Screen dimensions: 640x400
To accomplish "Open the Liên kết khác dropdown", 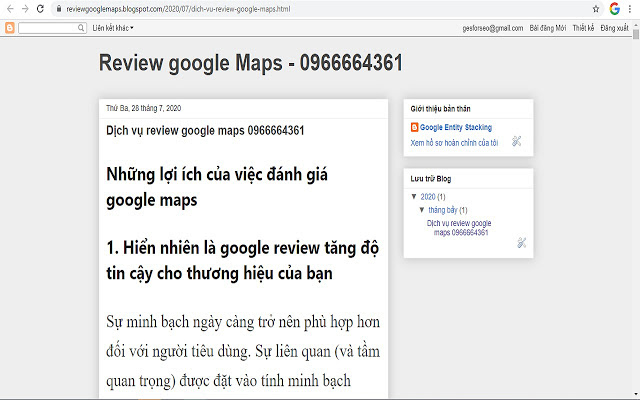I will tap(113, 28).
